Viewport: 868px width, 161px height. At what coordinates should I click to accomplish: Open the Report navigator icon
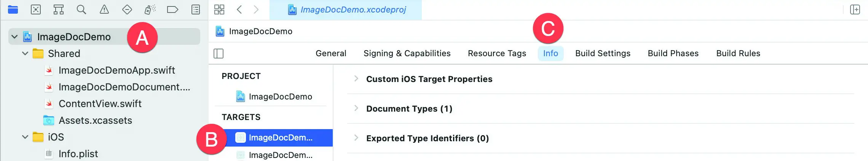coord(196,9)
